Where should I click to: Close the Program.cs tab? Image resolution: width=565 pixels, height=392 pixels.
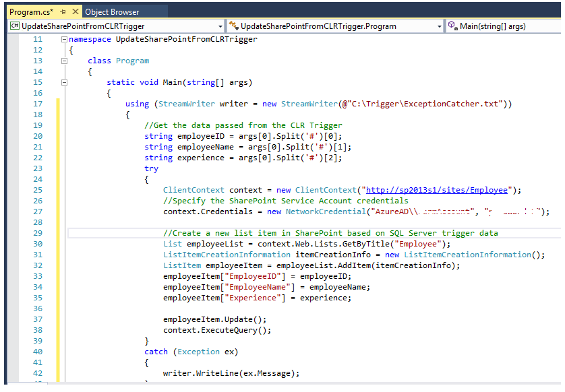tap(76, 11)
